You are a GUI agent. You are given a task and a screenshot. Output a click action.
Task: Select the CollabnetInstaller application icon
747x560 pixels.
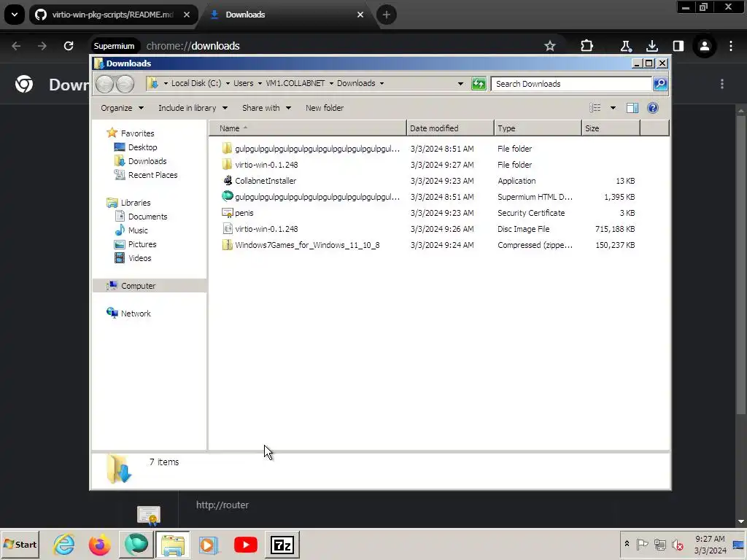pos(228,181)
